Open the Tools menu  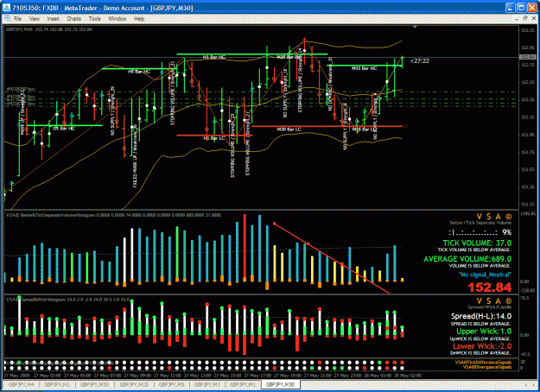95,19
